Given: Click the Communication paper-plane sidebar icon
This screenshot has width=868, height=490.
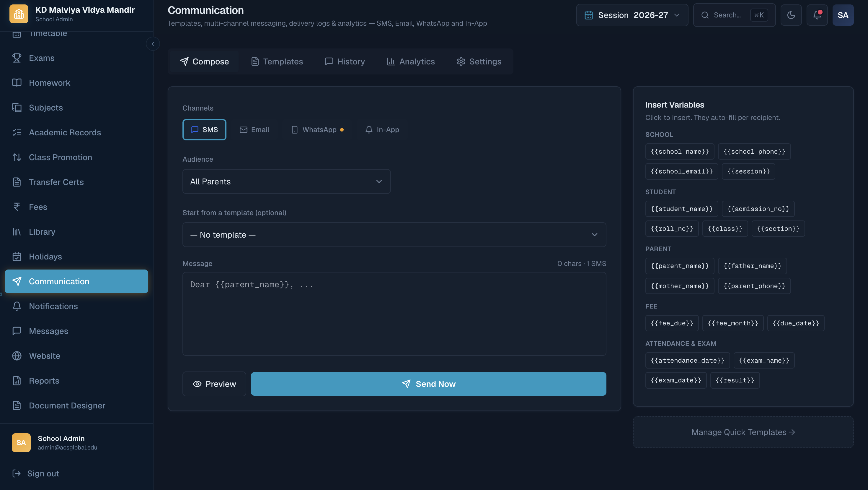Looking at the screenshot, I should tap(17, 281).
